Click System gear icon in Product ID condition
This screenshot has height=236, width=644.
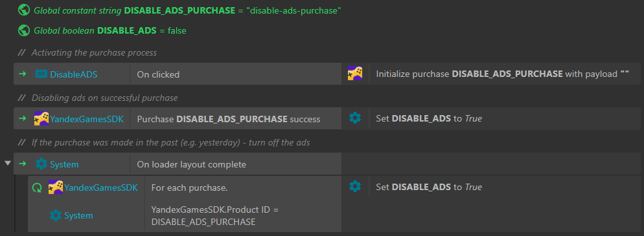click(x=56, y=215)
